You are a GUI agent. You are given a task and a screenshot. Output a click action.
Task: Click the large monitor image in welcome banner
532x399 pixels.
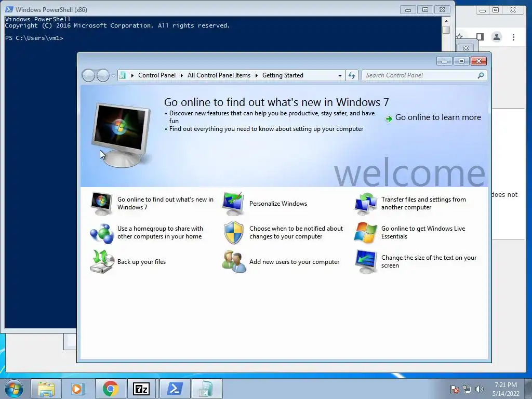121,135
